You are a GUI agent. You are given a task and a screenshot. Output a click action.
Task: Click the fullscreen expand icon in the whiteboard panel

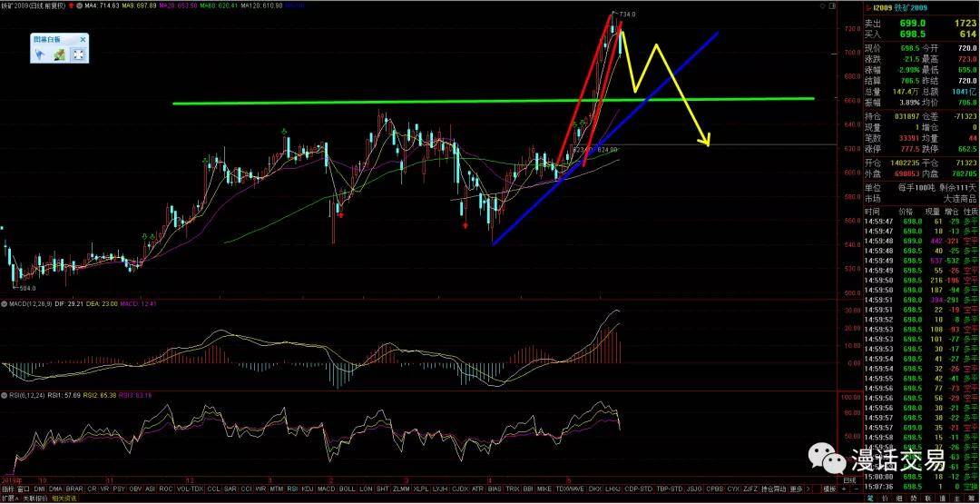pos(77,54)
